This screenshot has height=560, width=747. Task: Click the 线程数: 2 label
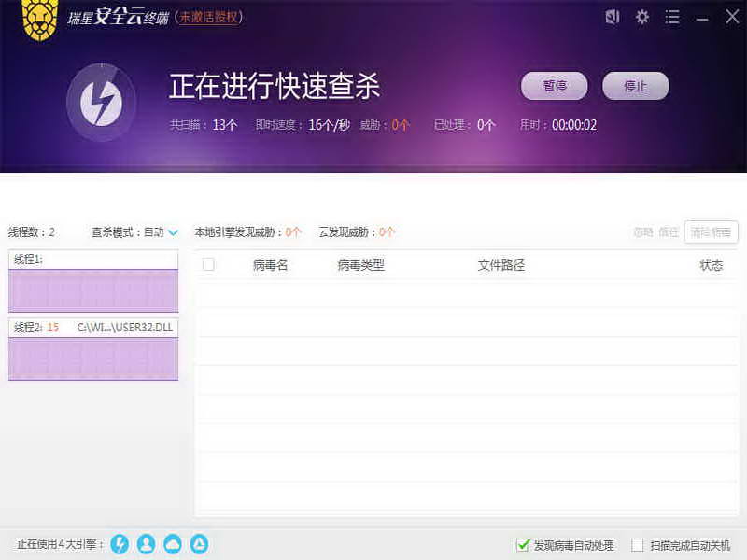pyautogui.click(x=32, y=232)
